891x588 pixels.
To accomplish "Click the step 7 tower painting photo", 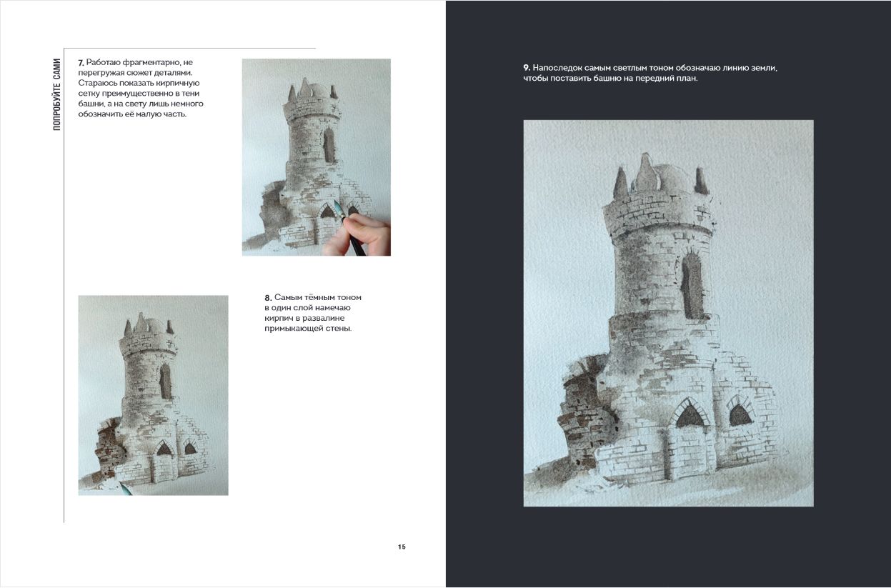I will 316,157.
